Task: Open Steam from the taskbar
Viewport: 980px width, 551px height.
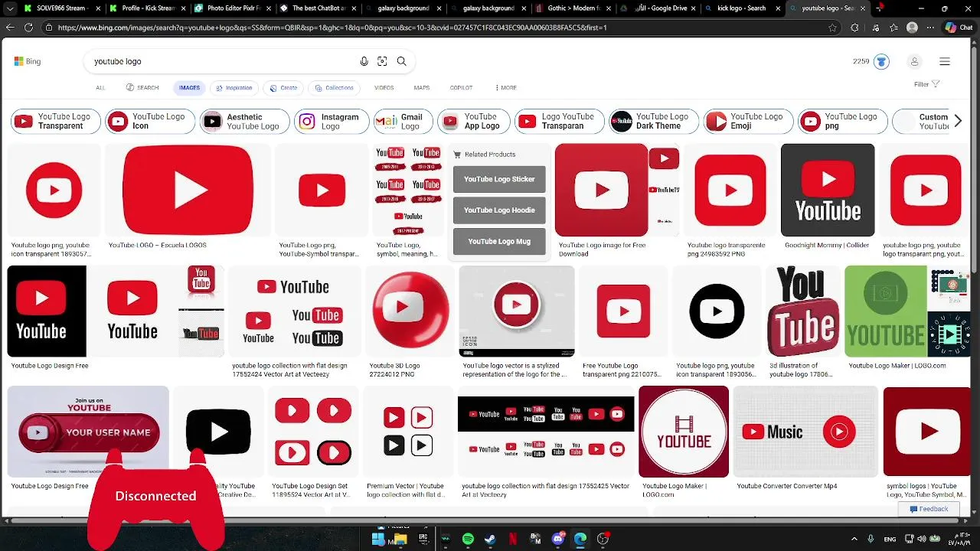Action: [490, 539]
